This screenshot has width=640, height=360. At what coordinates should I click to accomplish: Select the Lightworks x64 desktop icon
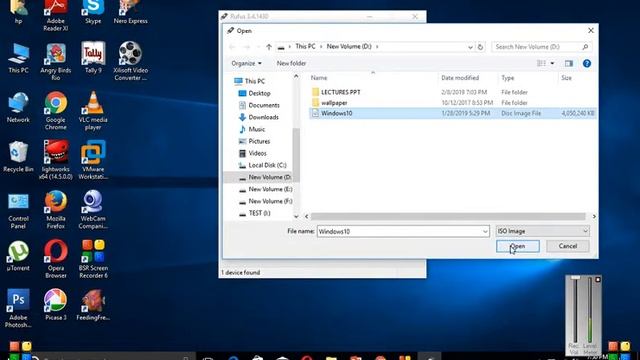[56, 161]
